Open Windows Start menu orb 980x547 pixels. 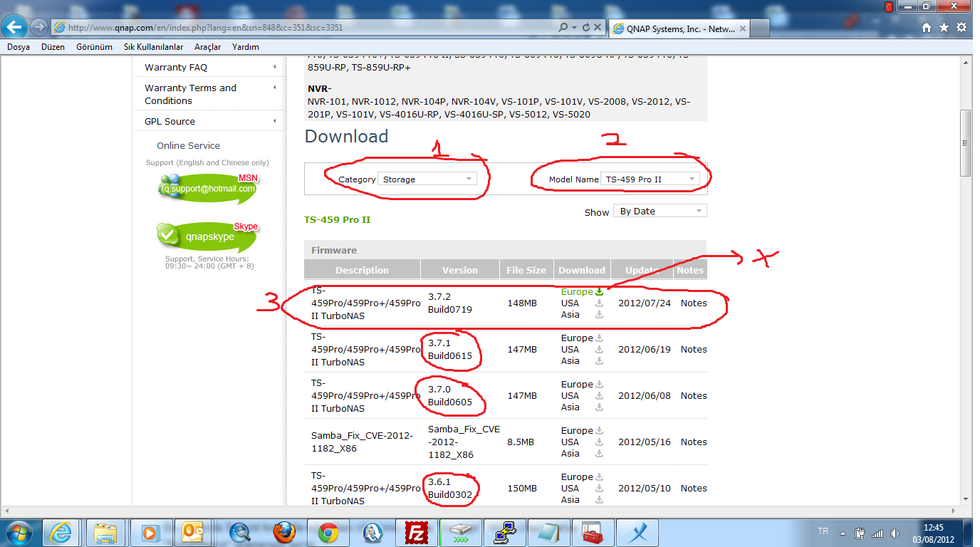coord(19,532)
